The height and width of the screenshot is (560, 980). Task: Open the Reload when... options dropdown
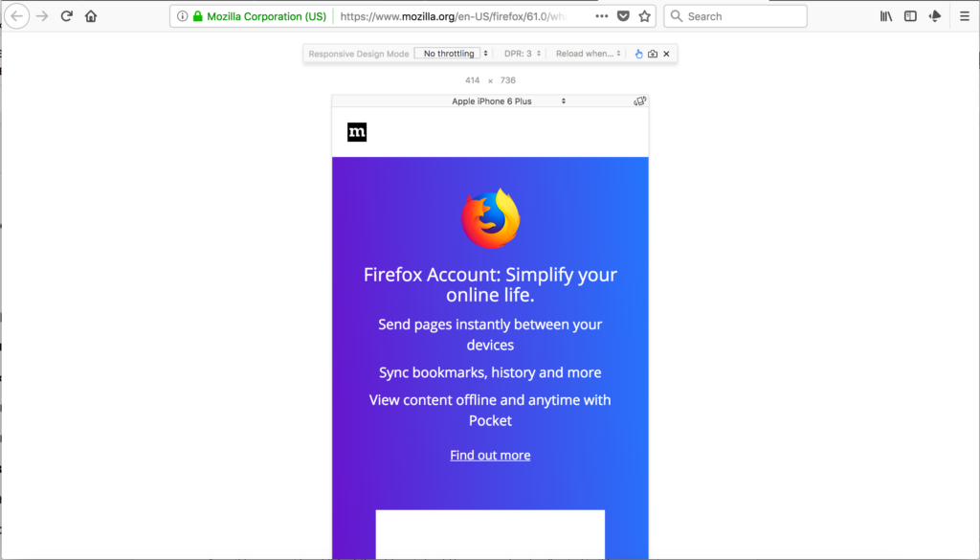point(588,54)
